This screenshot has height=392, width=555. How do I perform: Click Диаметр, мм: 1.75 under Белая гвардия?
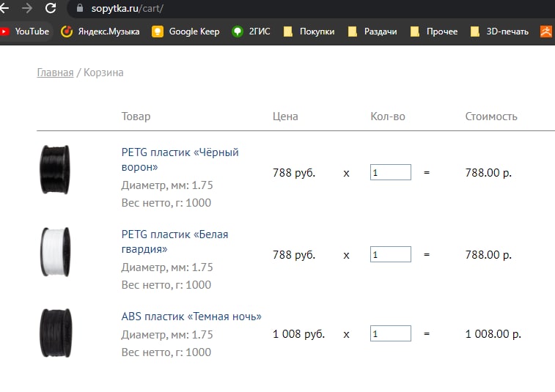click(167, 267)
